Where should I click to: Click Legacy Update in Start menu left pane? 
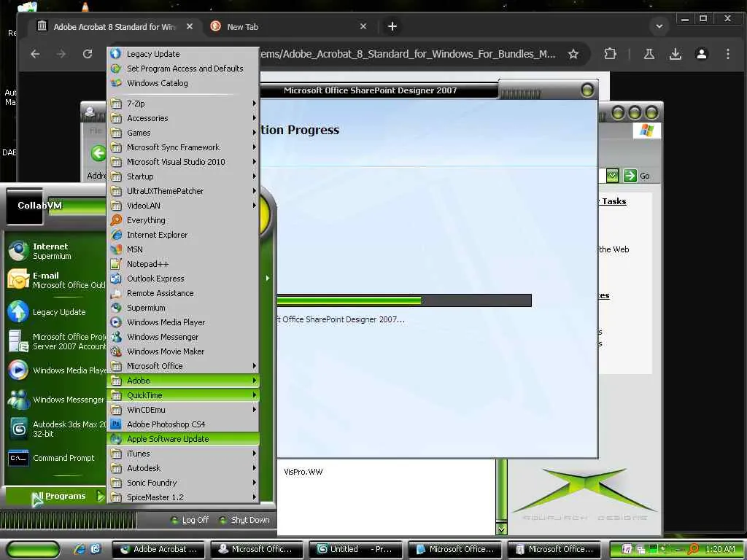tap(55, 312)
